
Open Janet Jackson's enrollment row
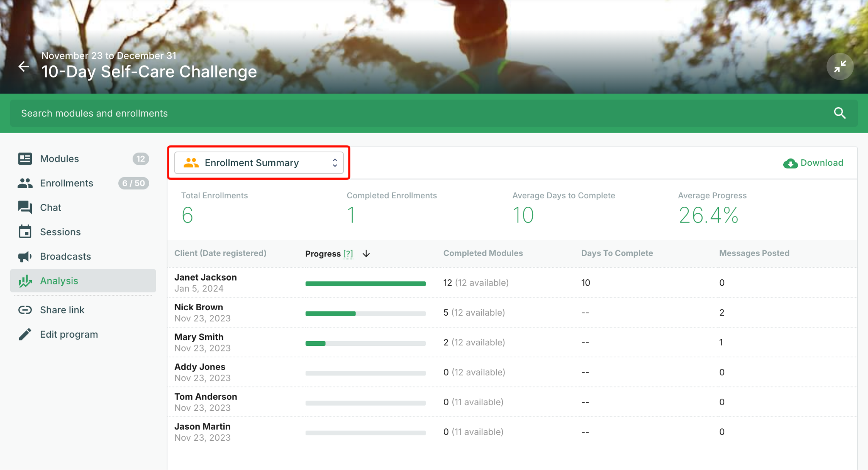click(x=512, y=282)
